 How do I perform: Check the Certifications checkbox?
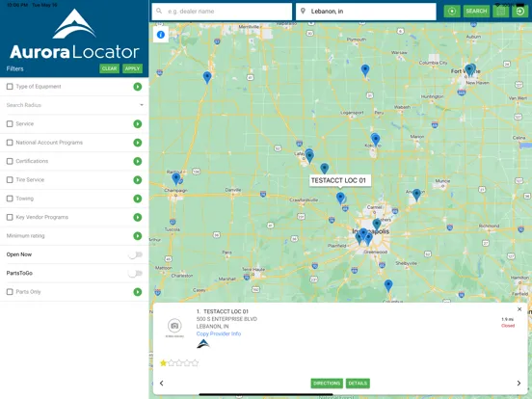[10, 161]
